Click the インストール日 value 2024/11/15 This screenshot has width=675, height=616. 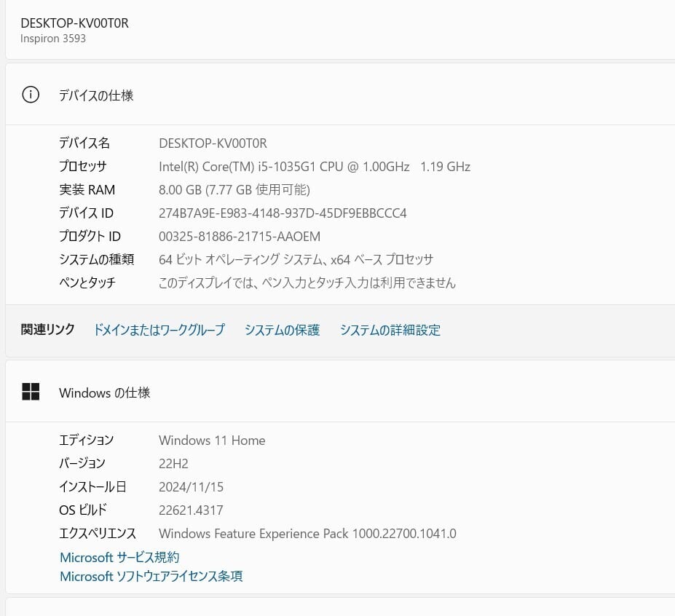coord(191,487)
